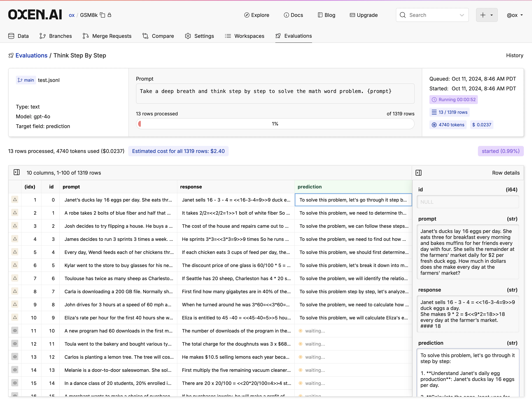Copy the GSM8k repository name
This screenshot has width=532, height=399.
(102, 15)
